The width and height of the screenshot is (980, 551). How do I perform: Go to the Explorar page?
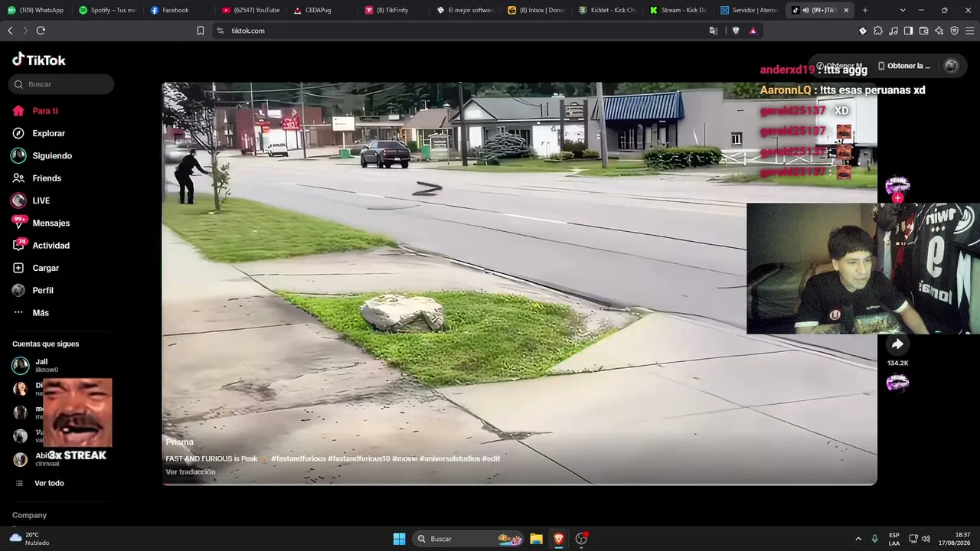click(48, 133)
